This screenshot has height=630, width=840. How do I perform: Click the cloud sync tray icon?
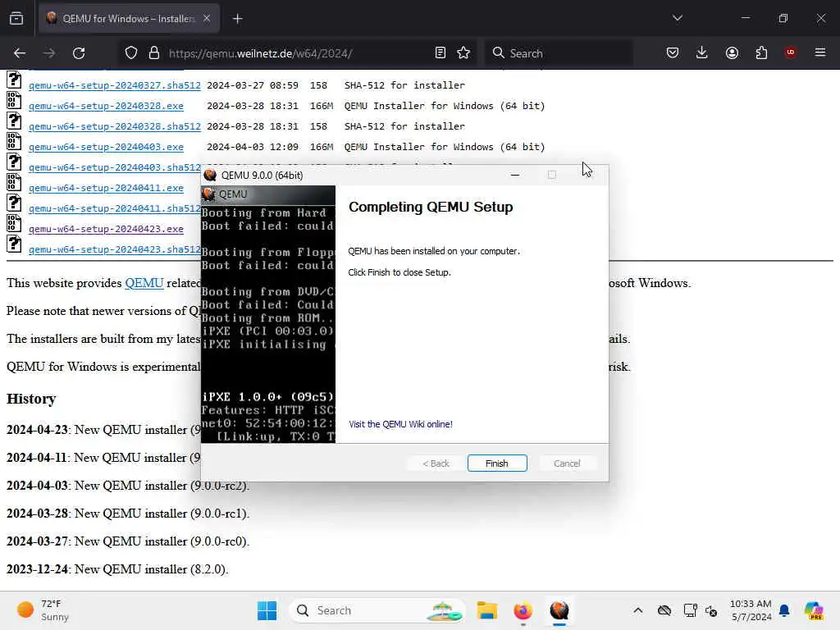(x=664, y=610)
